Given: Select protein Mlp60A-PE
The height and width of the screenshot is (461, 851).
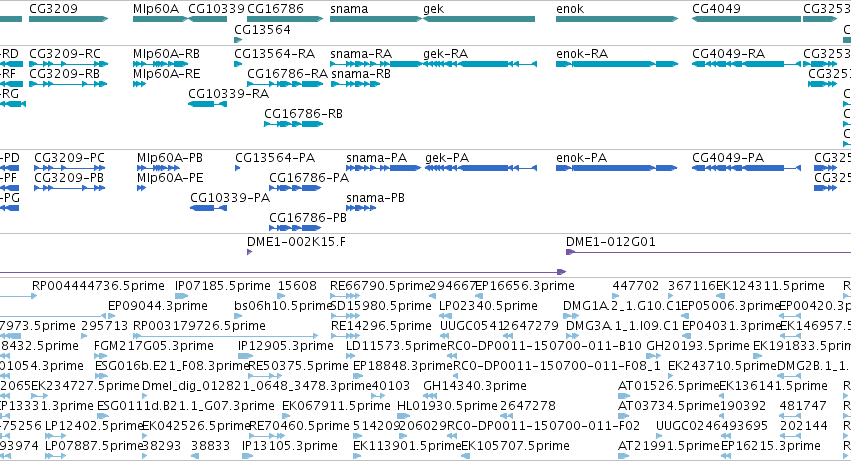Looking at the screenshot, I should click(x=169, y=178).
